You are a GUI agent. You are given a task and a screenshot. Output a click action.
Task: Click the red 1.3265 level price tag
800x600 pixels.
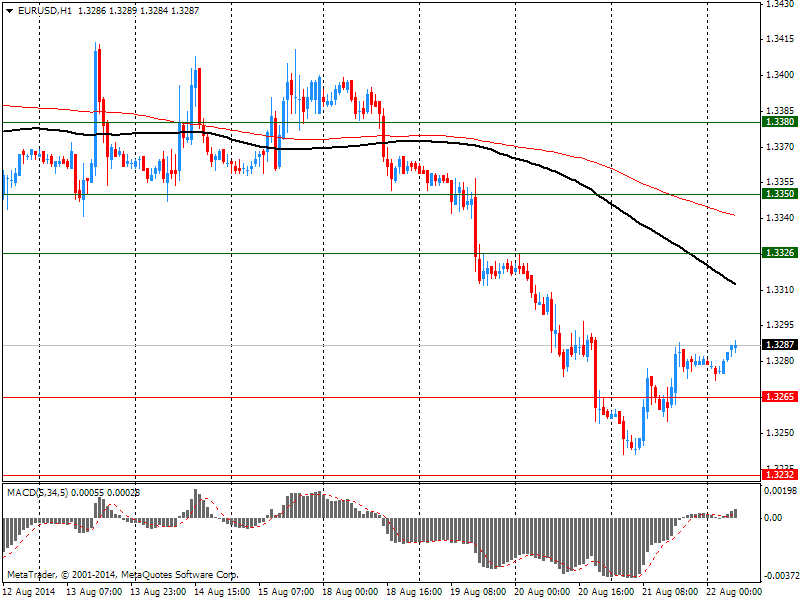pos(779,397)
